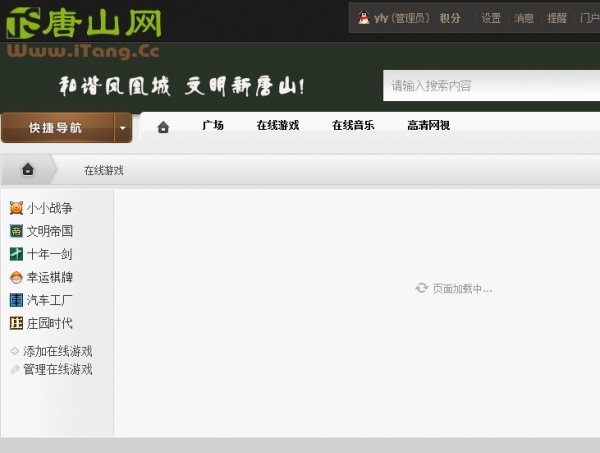This screenshot has height=453, width=600.
Task: Open the 汽车工厂 game link
Action: tap(49, 300)
